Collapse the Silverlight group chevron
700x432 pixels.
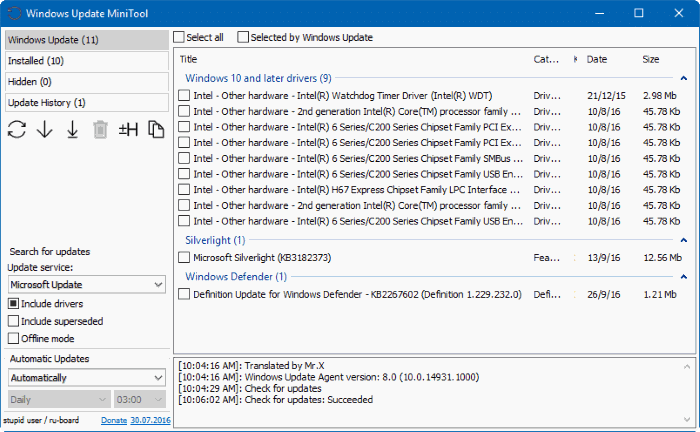click(683, 240)
